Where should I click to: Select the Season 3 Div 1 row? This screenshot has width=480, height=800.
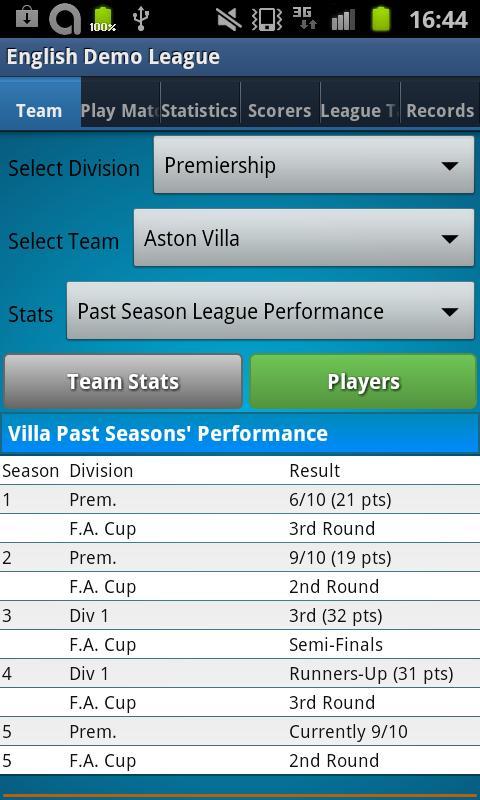point(240,615)
